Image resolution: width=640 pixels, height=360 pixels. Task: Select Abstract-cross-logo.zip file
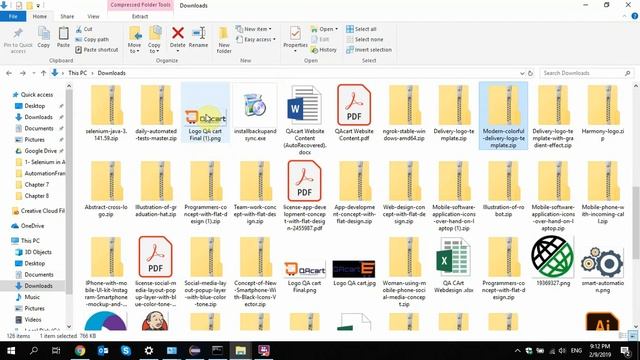coord(106,189)
